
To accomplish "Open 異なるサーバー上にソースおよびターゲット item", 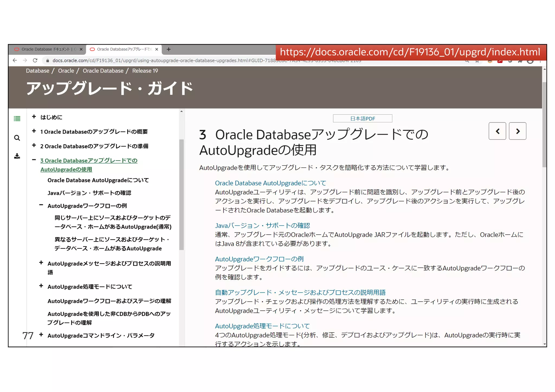I will (112, 244).
